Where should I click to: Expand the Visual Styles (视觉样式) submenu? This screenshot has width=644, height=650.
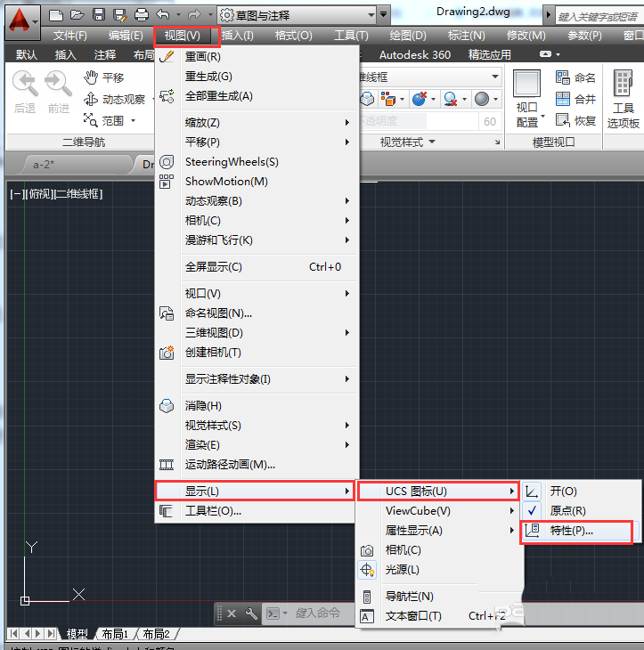pyautogui.click(x=256, y=426)
